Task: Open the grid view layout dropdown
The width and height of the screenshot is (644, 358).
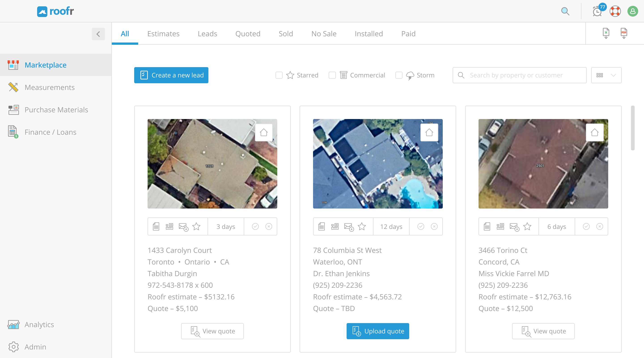Action: [x=606, y=75]
